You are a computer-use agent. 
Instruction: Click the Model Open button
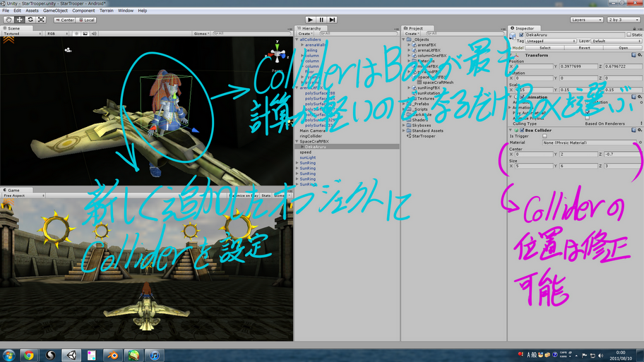point(623,48)
